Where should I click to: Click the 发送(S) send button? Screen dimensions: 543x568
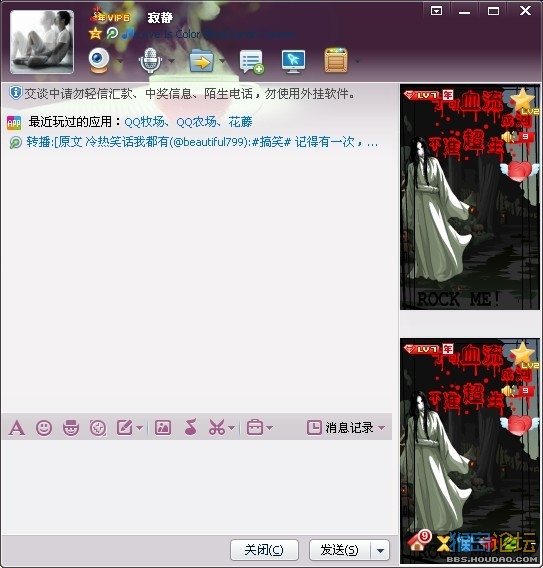[x=340, y=550]
